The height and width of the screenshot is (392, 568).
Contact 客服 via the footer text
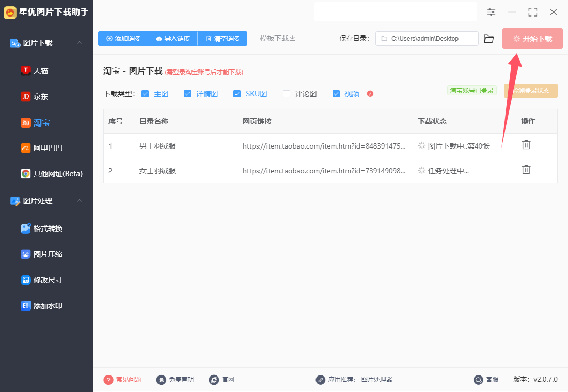[492, 380]
